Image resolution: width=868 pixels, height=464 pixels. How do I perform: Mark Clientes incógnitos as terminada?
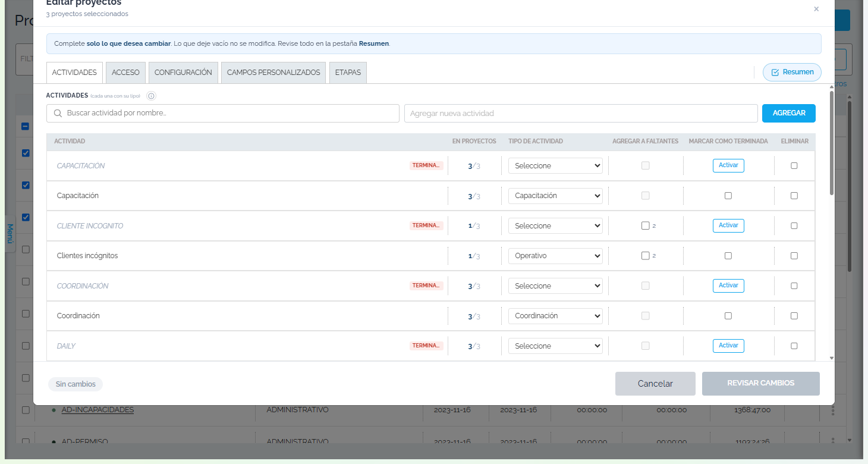click(728, 256)
